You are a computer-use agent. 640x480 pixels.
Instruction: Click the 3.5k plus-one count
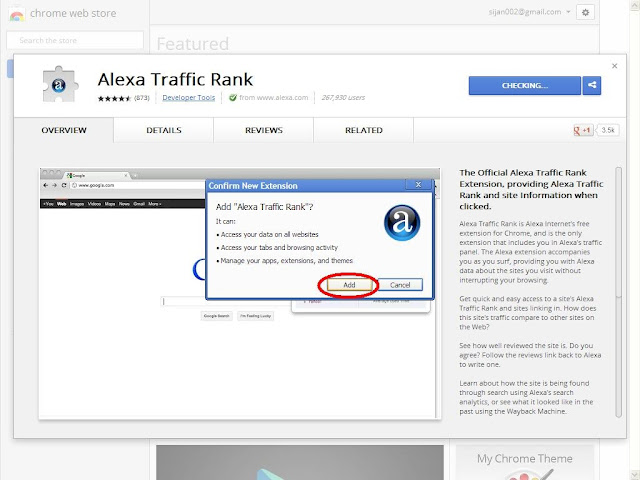pos(607,130)
